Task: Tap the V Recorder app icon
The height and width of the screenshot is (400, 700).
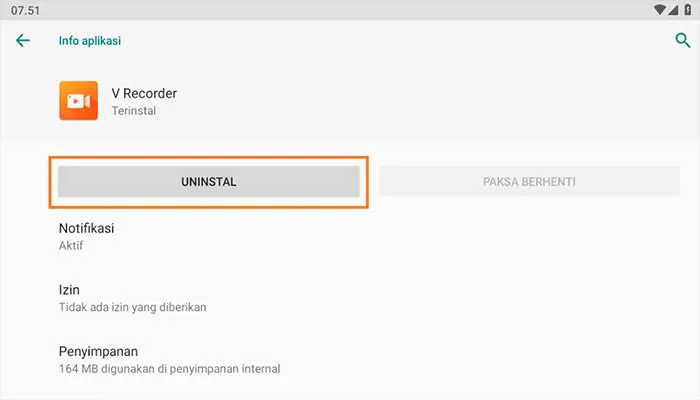Action: pos(78,101)
